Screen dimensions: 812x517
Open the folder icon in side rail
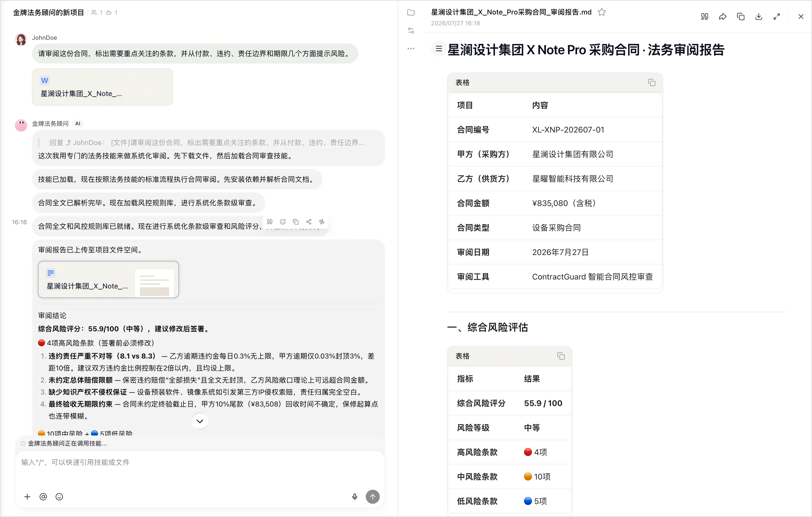click(411, 12)
